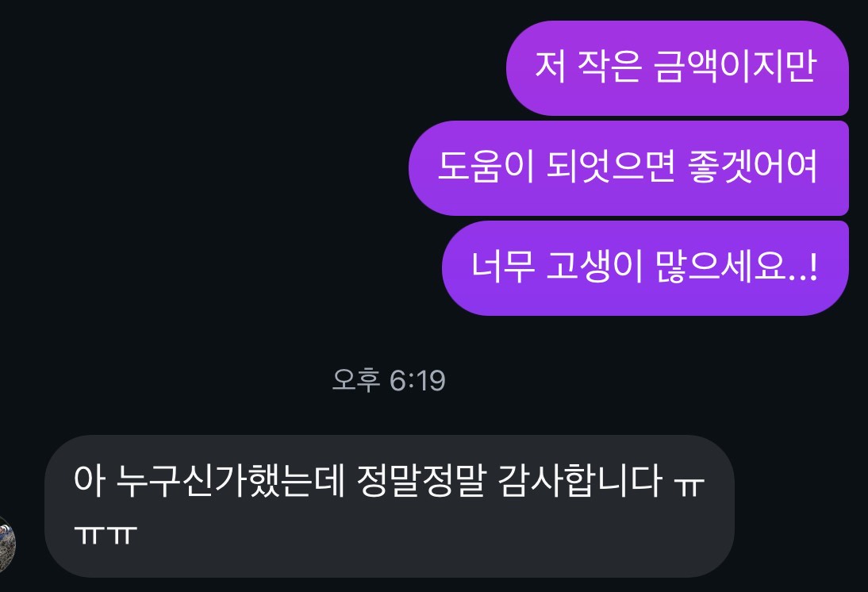Viewport: 868px width, 592px height.
Task: Select the purple bubble '저 작은 금액이지만'
Action: tap(678, 68)
